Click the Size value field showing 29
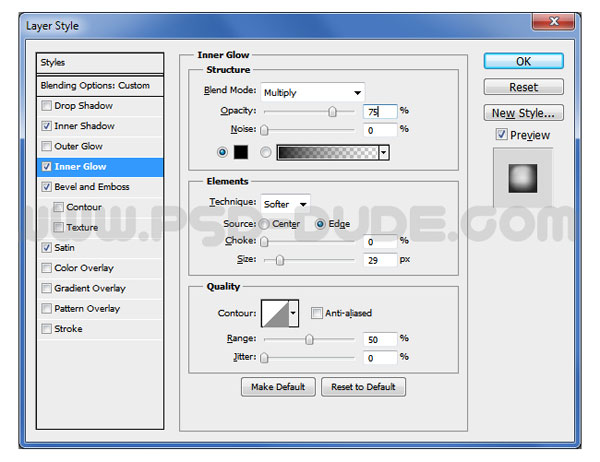This screenshot has height=462, width=600. (x=380, y=260)
